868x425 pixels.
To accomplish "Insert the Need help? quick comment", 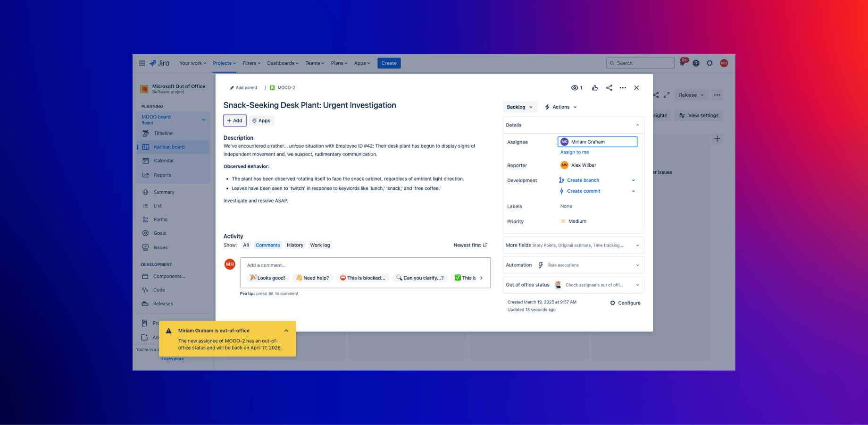I will pos(312,278).
